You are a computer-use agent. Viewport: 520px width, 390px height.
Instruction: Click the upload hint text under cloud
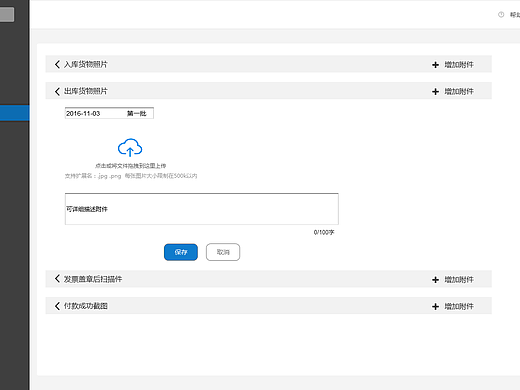pyautogui.click(x=131, y=166)
